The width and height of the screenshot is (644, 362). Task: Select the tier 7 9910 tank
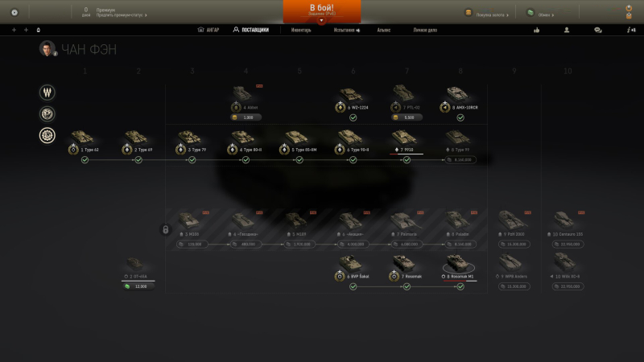[406, 142]
